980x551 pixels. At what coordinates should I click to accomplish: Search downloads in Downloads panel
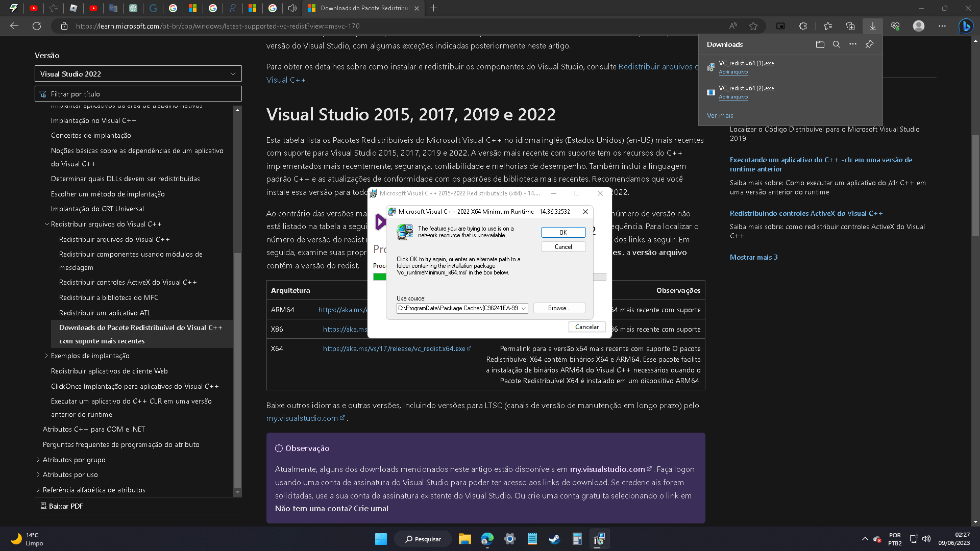837,44
